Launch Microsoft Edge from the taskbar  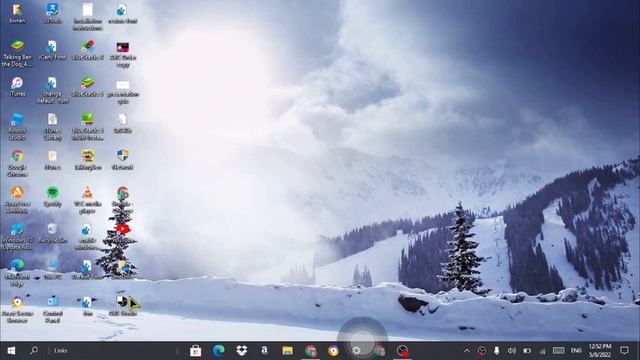[x=219, y=351]
